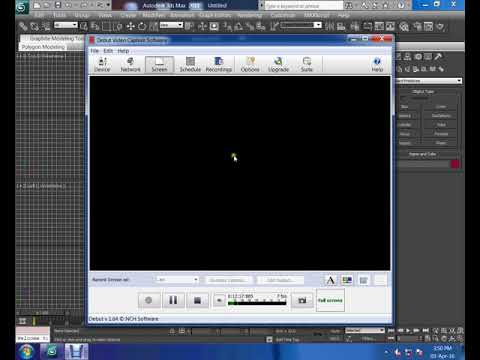Open Debut Edit menu
The height and width of the screenshot is (360, 480).
pos(108,51)
